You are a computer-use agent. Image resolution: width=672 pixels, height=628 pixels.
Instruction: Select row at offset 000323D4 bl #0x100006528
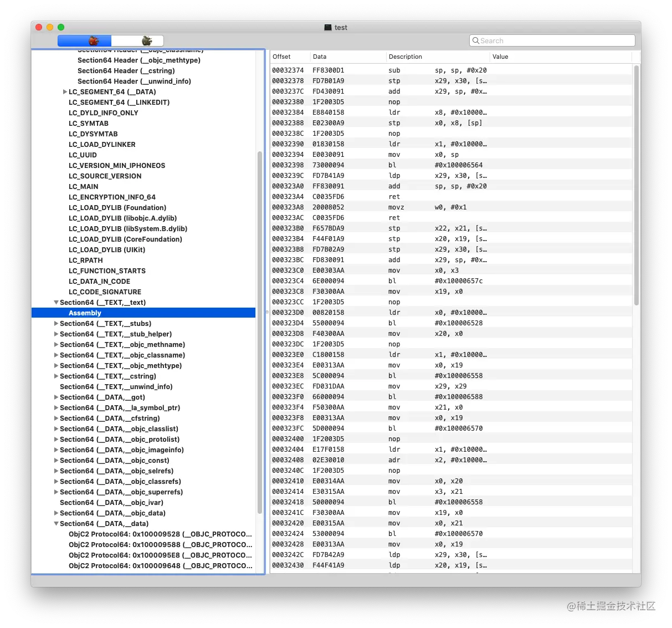pos(451,323)
